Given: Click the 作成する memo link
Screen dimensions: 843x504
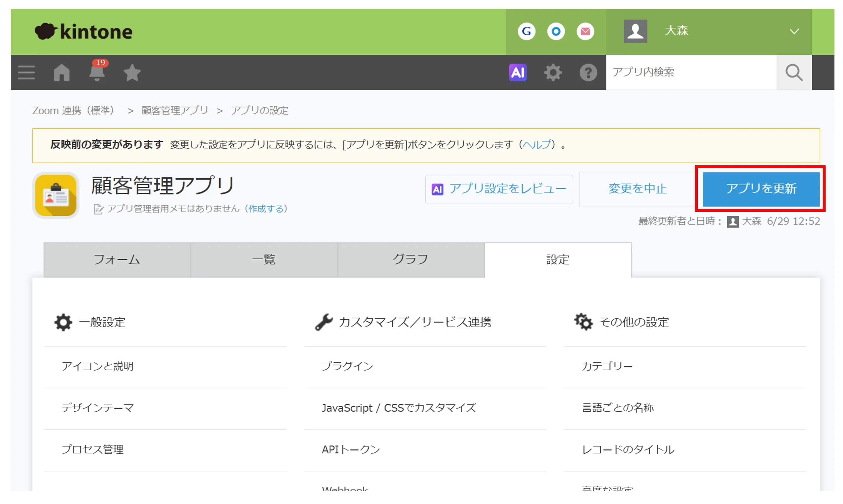Looking at the screenshot, I should pos(266,209).
